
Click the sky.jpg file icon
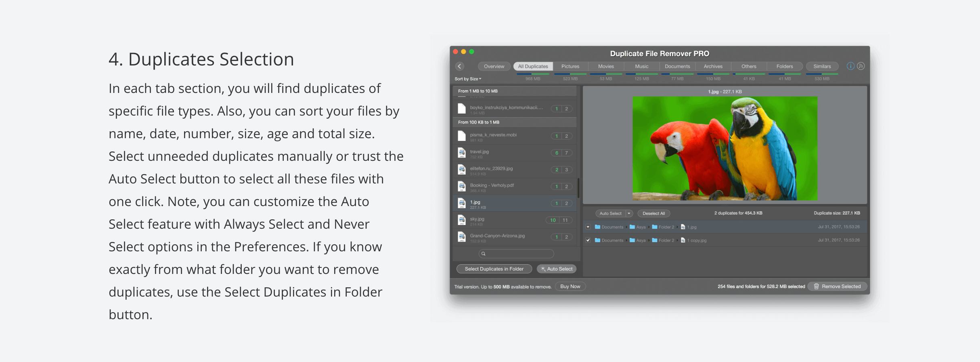click(462, 220)
